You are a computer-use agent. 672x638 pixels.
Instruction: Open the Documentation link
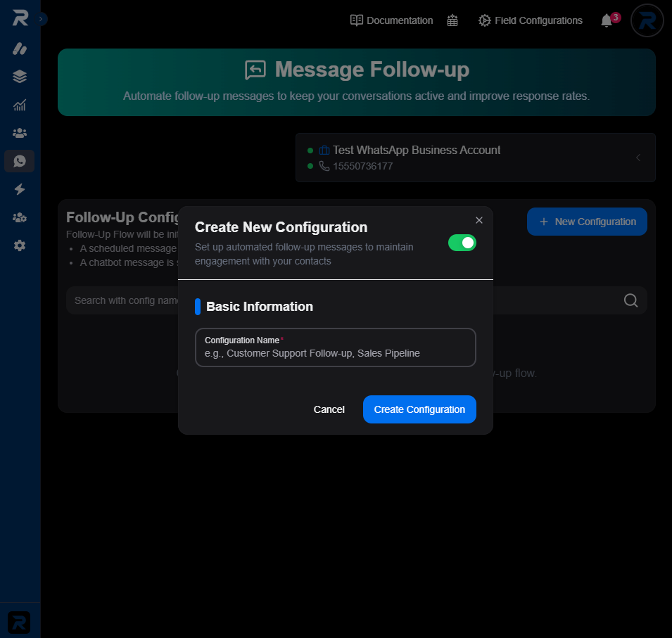coord(391,20)
